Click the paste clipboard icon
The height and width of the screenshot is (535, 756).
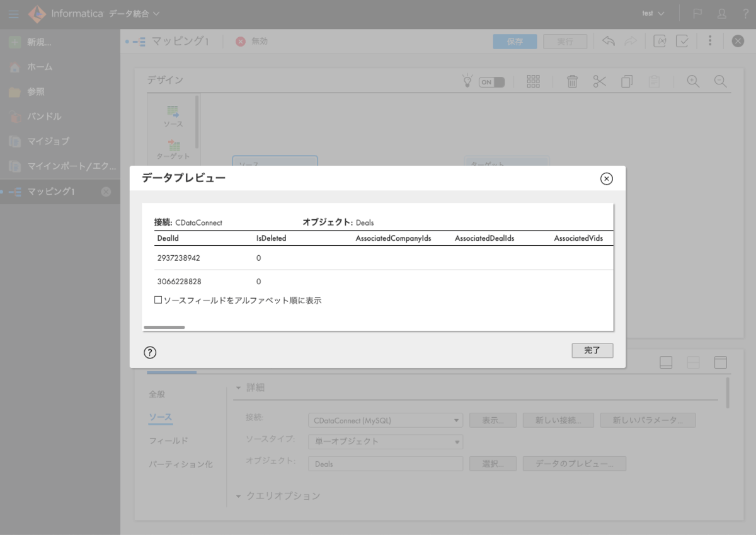654,81
